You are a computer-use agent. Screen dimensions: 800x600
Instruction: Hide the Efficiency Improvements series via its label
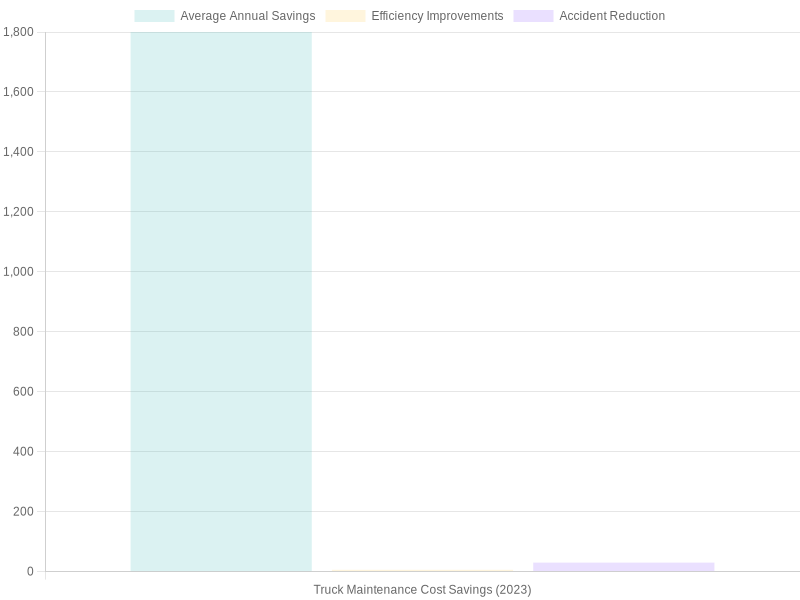coord(437,16)
